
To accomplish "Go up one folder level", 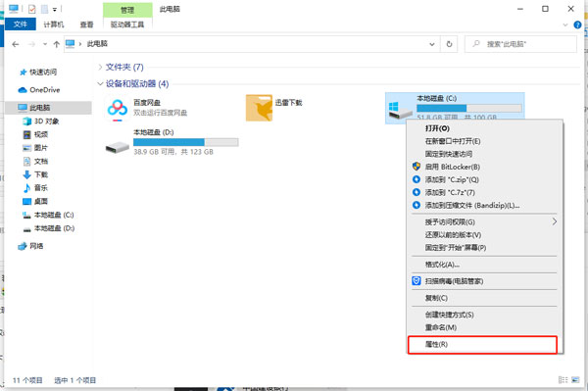I will click(x=57, y=44).
